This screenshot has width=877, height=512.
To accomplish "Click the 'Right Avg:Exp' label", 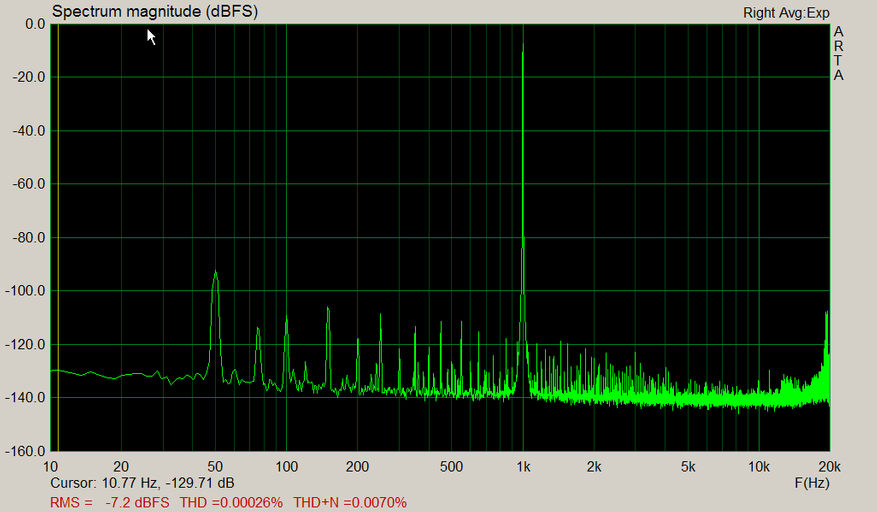I will [x=786, y=13].
